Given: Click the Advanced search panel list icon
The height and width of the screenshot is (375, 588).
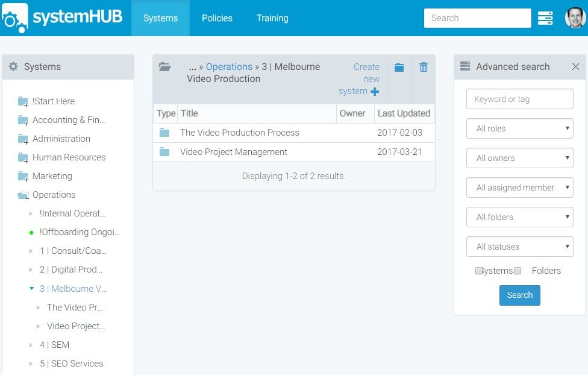Looking at the screenshot, I should (464, 66).
